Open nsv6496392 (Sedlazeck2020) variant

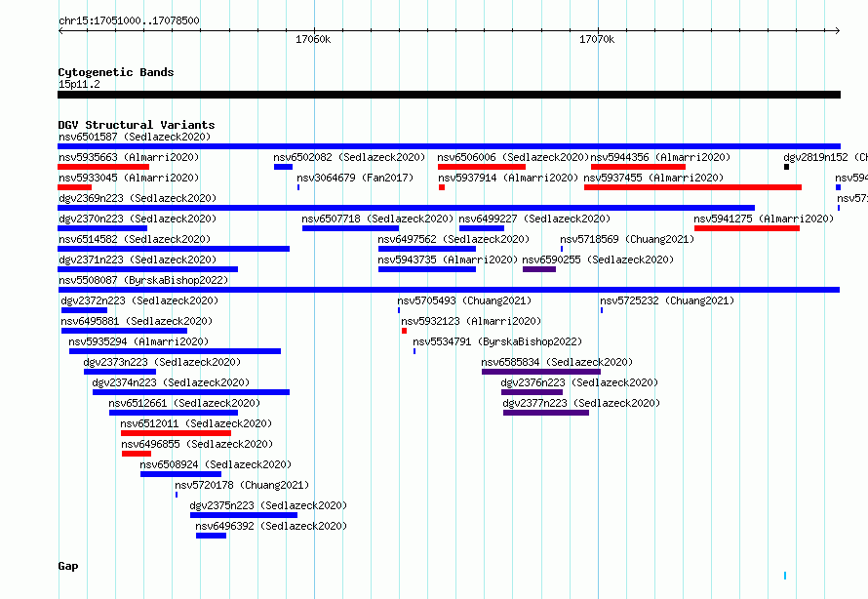[271, 526]
